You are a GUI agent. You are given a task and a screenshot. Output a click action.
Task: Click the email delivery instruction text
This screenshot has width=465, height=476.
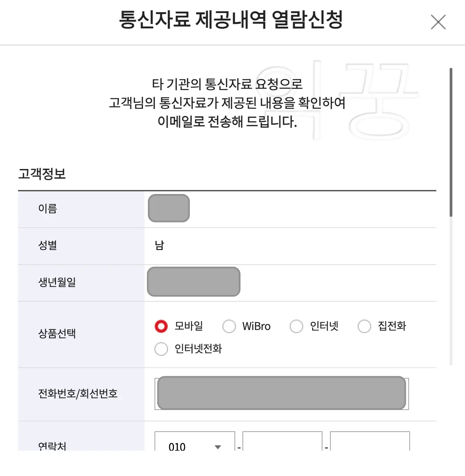tap(228, 104)
